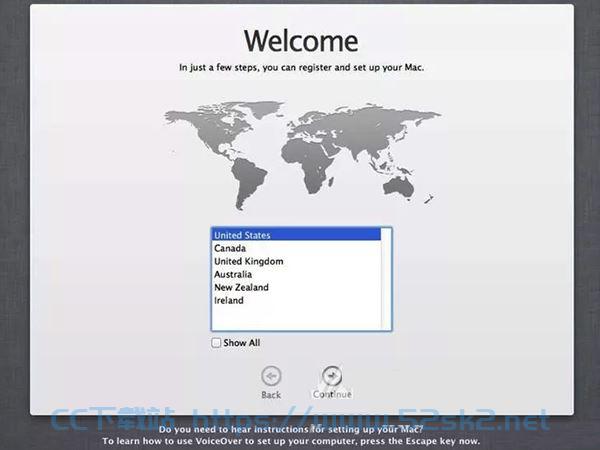Image resolution: width=600 pixels, height=450 pixels.
Task: Click the world map image
Action: click(x=302, y=155)
